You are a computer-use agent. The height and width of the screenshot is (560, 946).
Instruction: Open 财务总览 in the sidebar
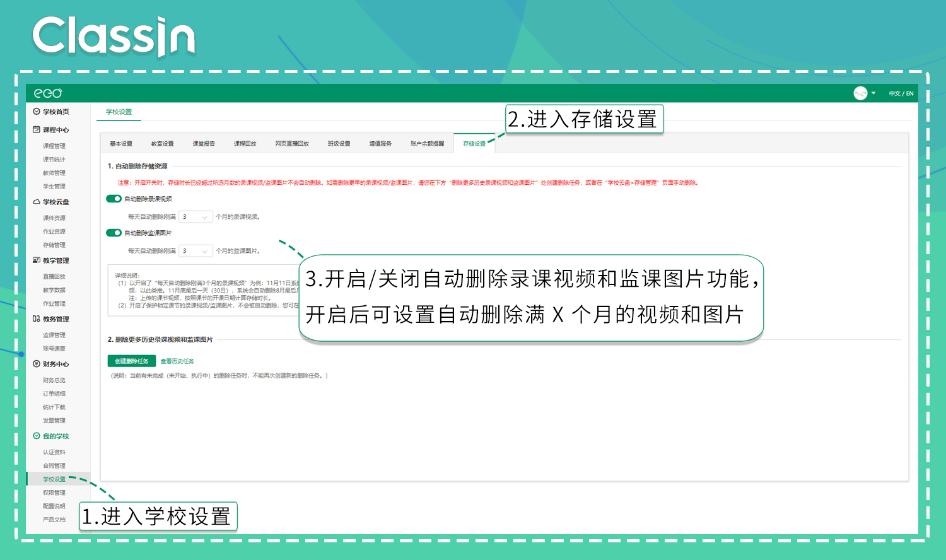[x=54, y=380]
